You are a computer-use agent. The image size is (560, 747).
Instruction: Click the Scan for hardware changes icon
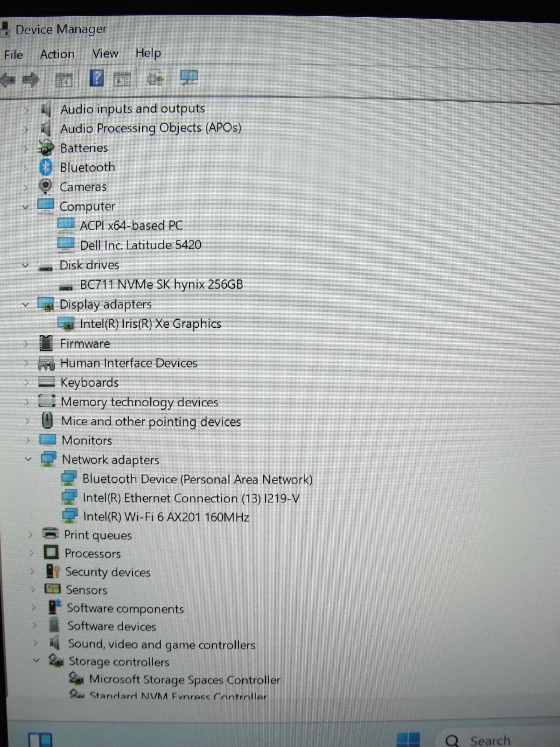pyautogui.click(x=189, y=78)
